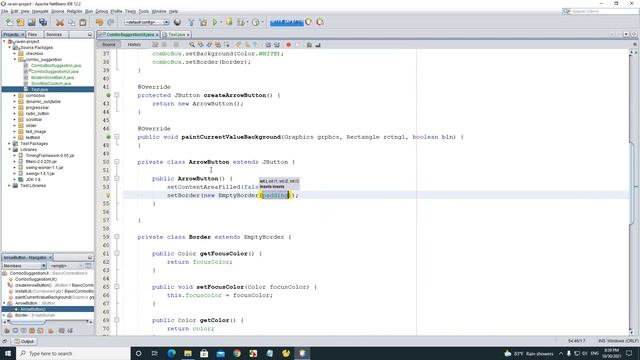The image size is (640, 360).
Task: Click the Cut scissors-X toolbar icon
Action: pos(60,22)
